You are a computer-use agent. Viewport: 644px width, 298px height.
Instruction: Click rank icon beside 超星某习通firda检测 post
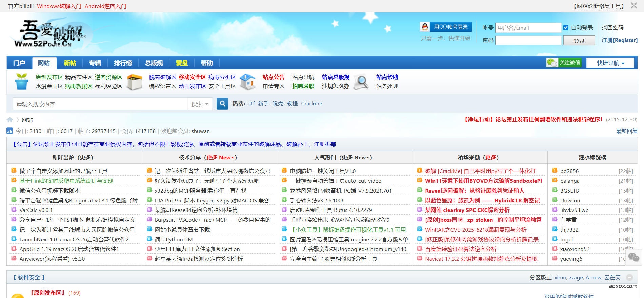tap(149, 258)
